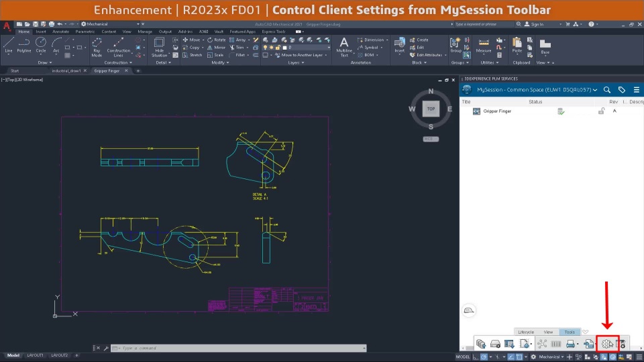
Task: Click the Hide Situation tool
Action: coord(160,47)
